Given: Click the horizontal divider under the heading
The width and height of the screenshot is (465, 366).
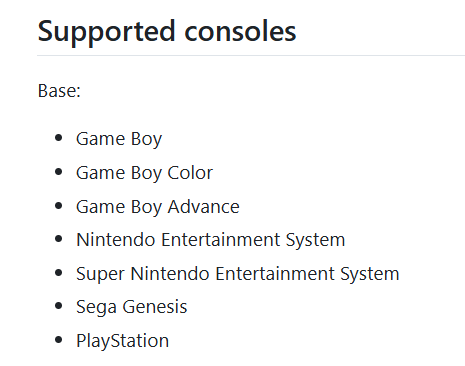Looking at the screenshot, I should point(251,55).
